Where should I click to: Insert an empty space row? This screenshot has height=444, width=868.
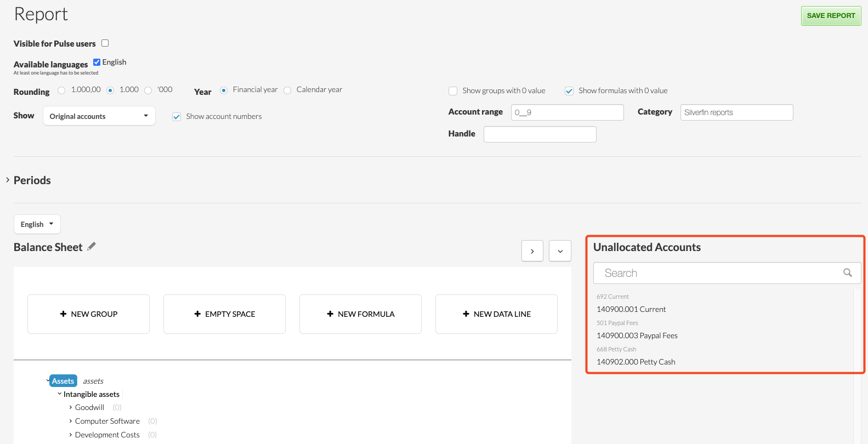pos(224,314)
